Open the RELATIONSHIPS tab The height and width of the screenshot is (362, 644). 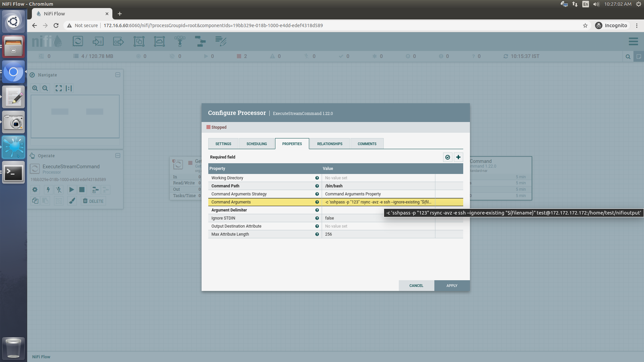pos(329,143)
